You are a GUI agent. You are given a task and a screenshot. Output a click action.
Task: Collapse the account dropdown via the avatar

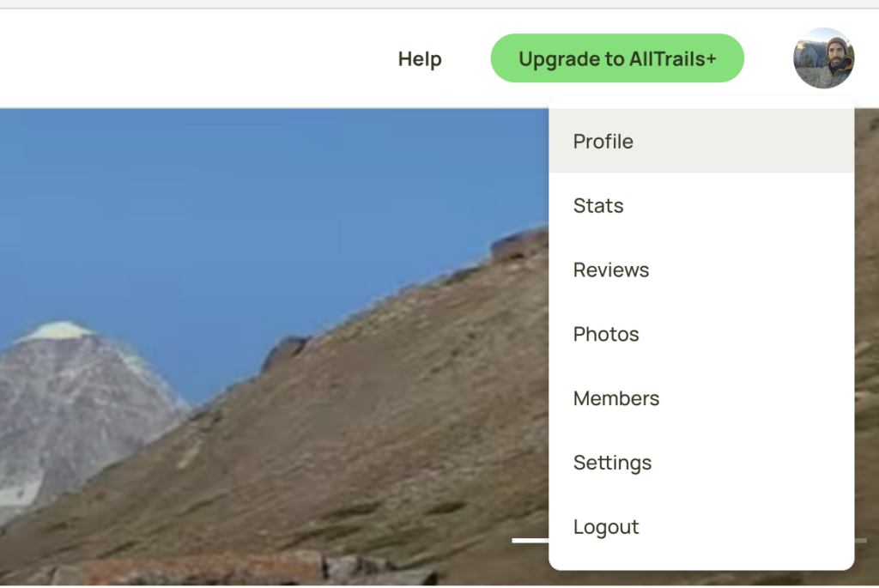(x=823, y=58)
